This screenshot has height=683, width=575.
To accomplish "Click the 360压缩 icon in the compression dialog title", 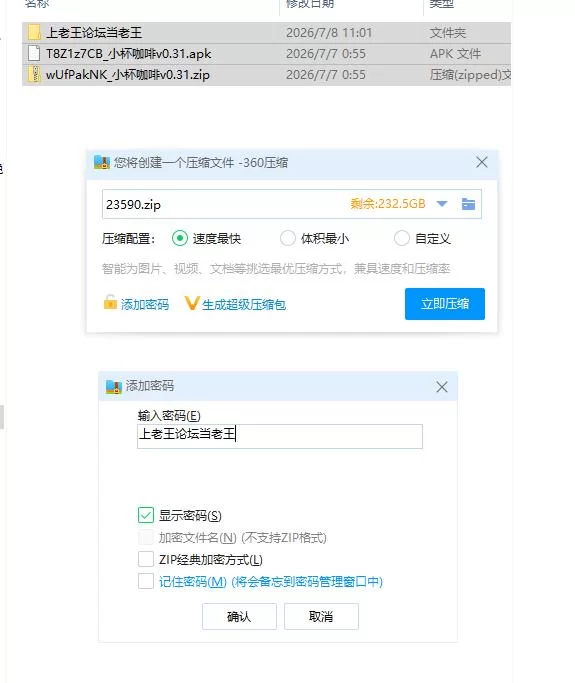I will coord(102,162).
